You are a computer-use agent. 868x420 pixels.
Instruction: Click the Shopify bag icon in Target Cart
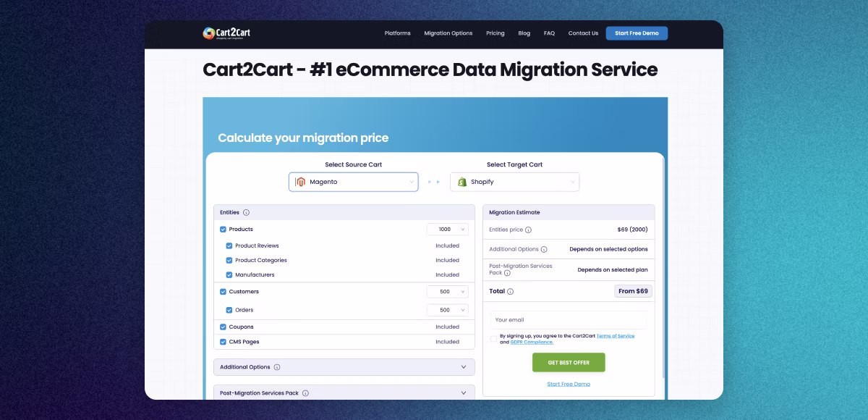[x=461, y=182]
